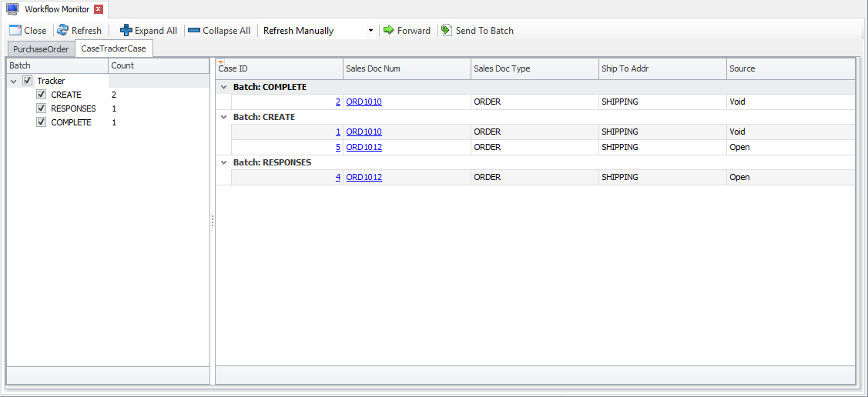Click the Close toolbar window icon
The image size is (868, 397).
tap(15, 31)
